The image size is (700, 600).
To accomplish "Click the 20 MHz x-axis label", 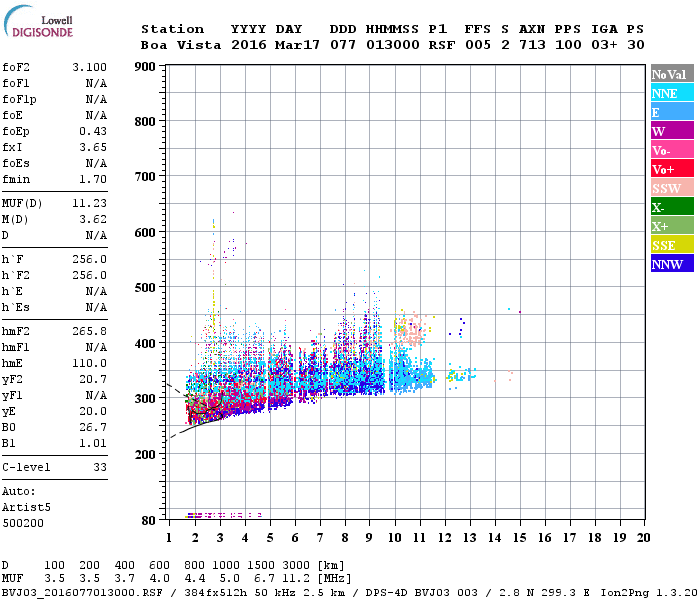I will tap(643, 538).
